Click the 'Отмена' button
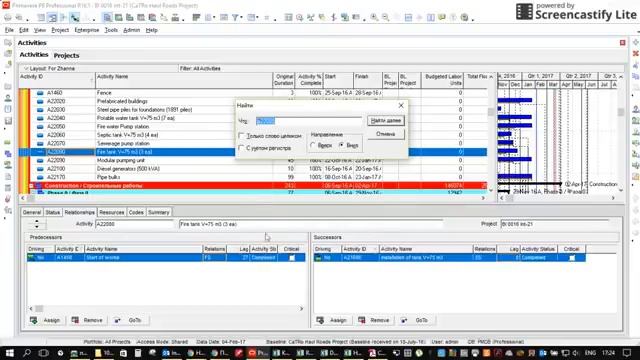The height and width of the screenshot is (360, 640). pos(386,134)
